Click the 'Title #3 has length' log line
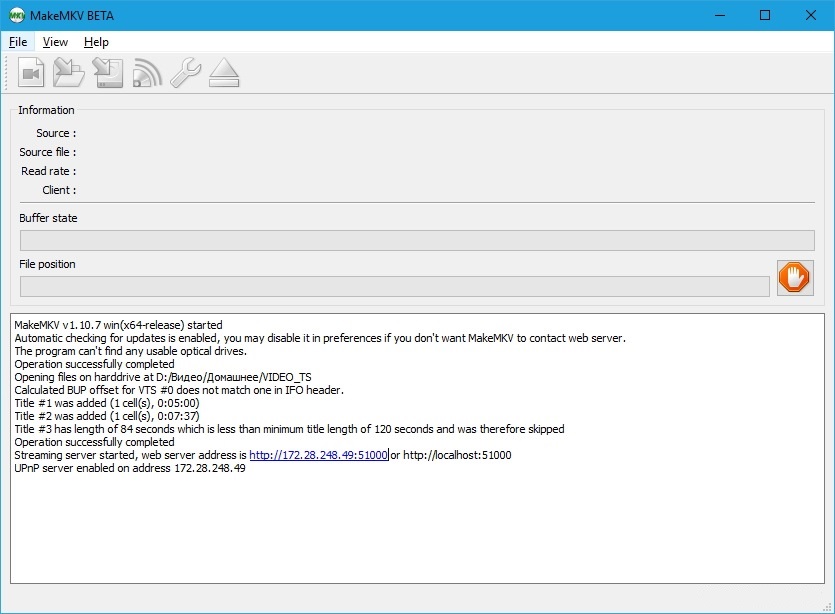This screenshot has height=614, width=835. pos(289,429)
